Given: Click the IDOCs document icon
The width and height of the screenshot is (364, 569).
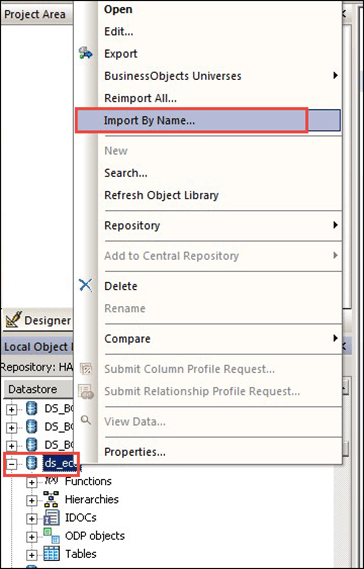Looking at the screenshot, I should 51,518.
